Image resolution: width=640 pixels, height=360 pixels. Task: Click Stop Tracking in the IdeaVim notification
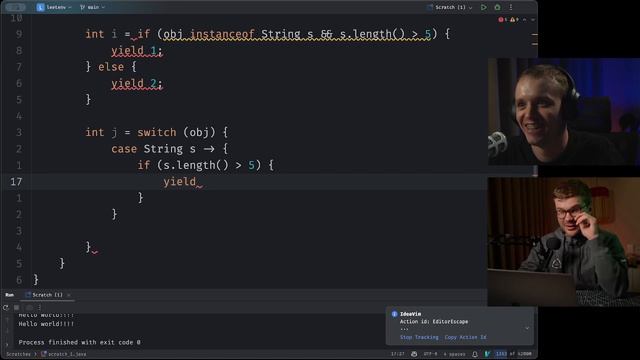click(x=419, y=337)
